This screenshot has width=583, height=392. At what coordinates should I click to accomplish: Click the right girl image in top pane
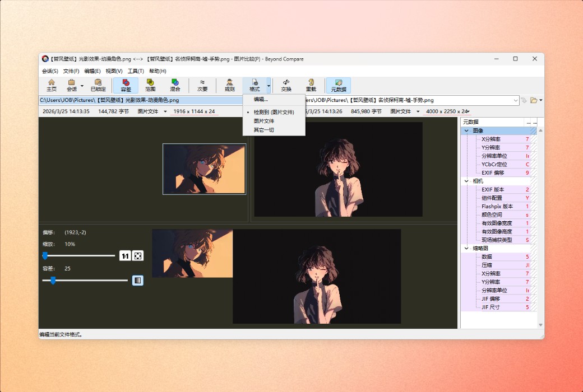tap(339, 170)
